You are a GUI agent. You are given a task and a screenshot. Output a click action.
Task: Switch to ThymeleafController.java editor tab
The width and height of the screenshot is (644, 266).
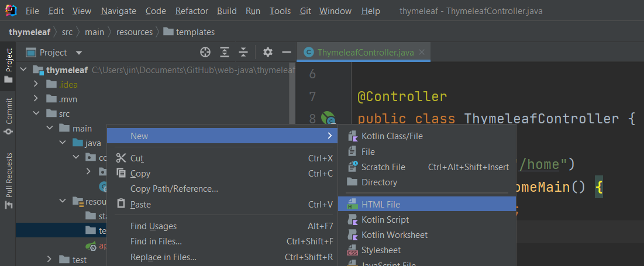click(363, 52)
